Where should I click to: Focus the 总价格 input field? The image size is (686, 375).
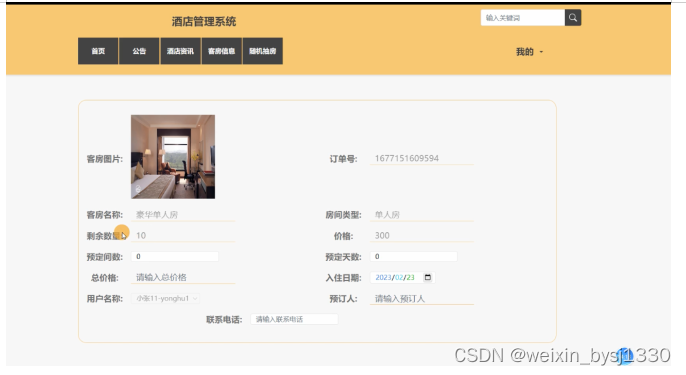(x=183, y=277)
